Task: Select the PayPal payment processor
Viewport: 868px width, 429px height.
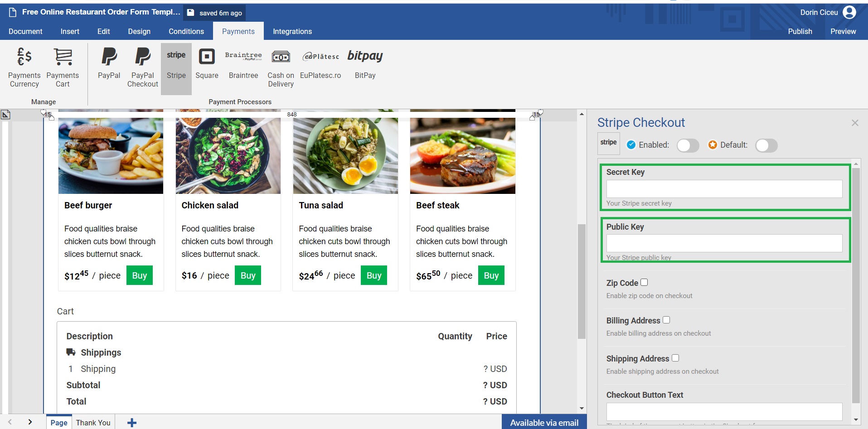Action: (x=109, y=64)
